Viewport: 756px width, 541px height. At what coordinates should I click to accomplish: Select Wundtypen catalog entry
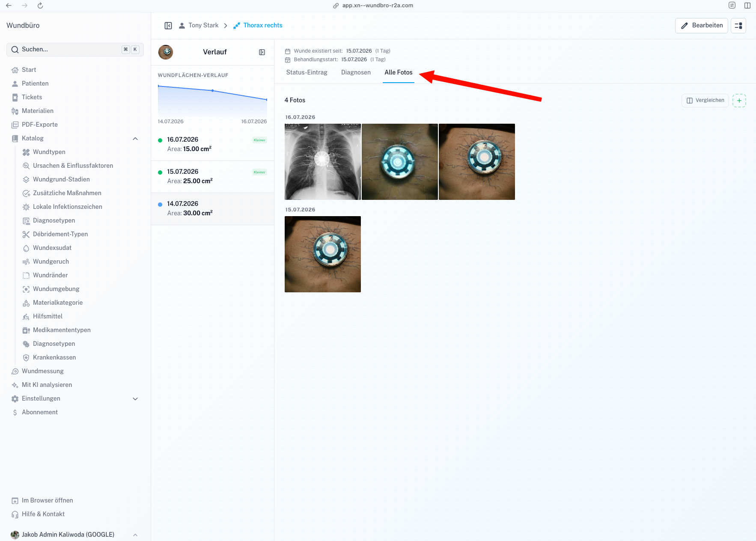(x=49, y=152)
